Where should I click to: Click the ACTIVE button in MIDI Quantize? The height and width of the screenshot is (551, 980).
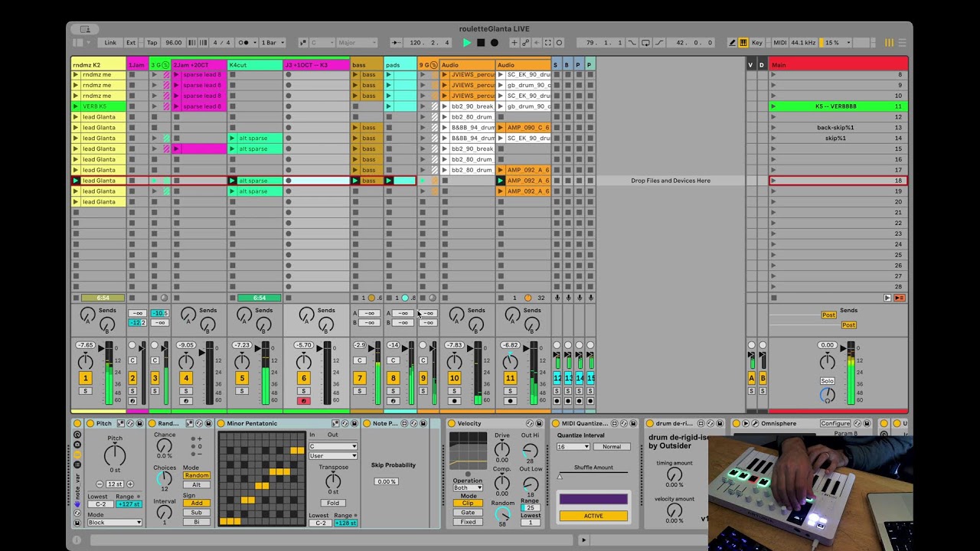(593, 516)
